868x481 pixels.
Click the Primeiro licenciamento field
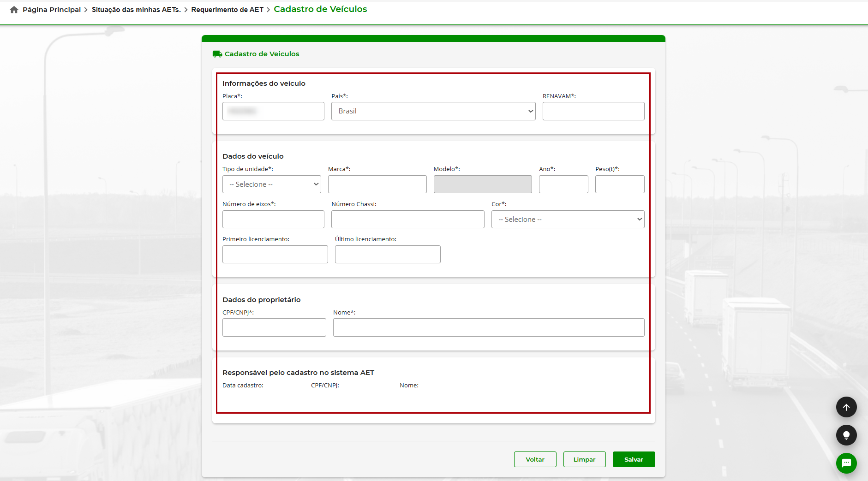pyautogui.click(x=275, y=255)
